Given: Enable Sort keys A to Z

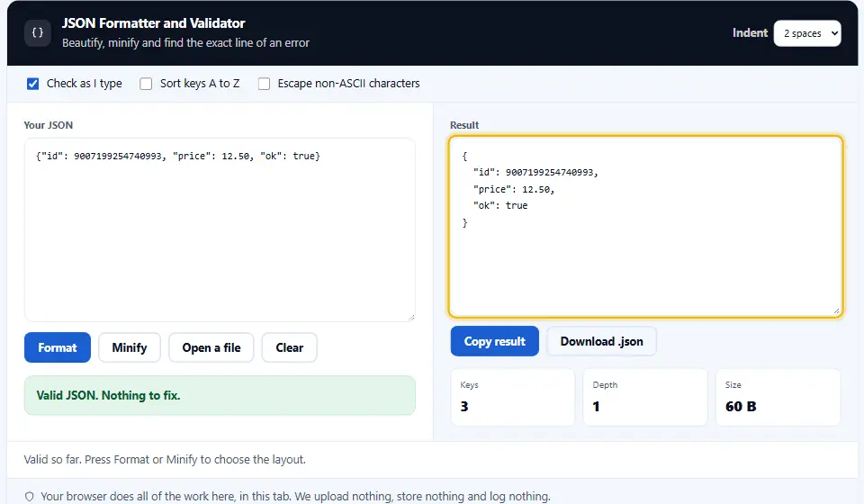Looking at the screenshot, I should [146, 84].
